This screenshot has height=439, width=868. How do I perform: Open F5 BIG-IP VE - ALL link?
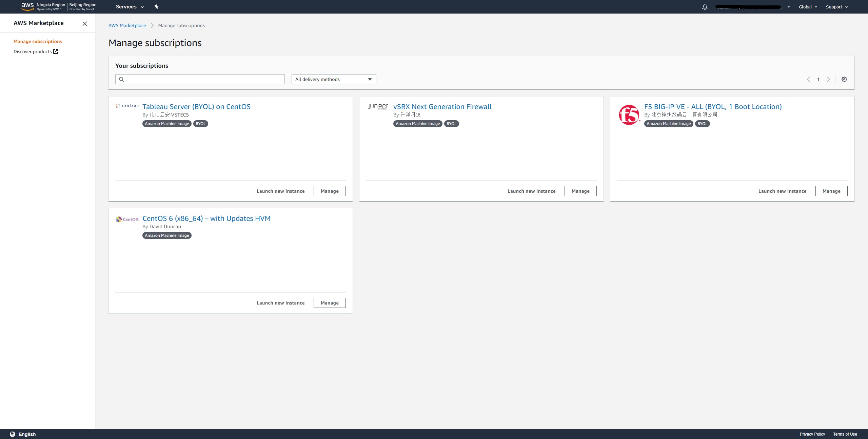pyautogui.click(x=713, y=107)
